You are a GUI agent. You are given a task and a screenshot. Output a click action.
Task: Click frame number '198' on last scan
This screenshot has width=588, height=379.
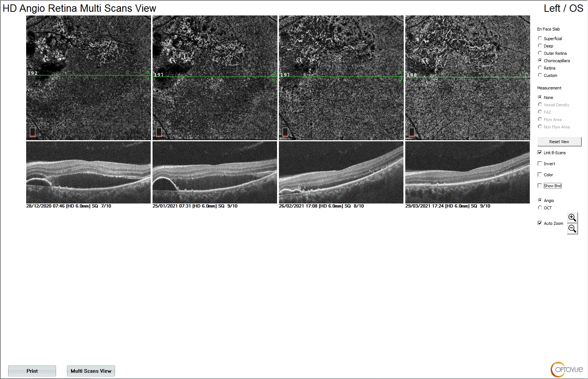click(412, 75)
